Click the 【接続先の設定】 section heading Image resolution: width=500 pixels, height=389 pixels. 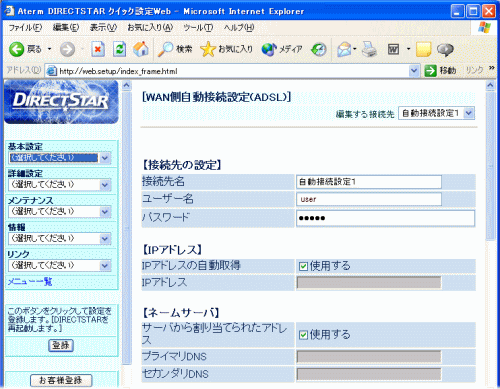(x=182, y=165)
